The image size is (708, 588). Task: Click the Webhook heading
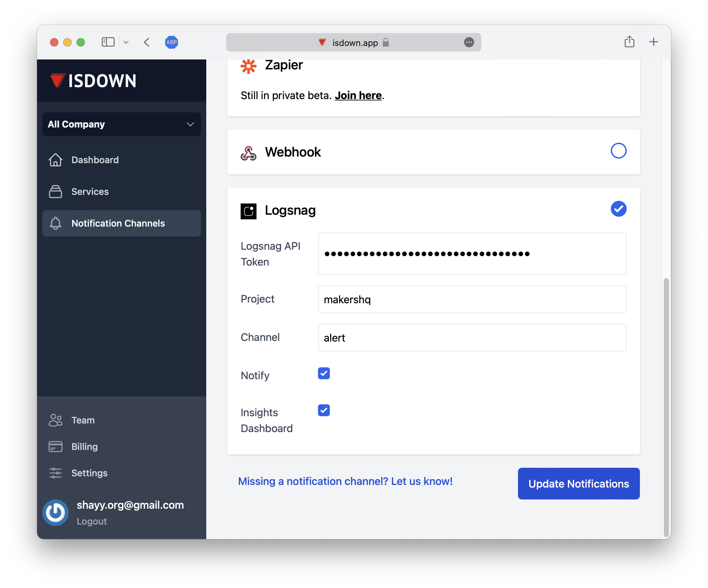click(x=293, y=152)
